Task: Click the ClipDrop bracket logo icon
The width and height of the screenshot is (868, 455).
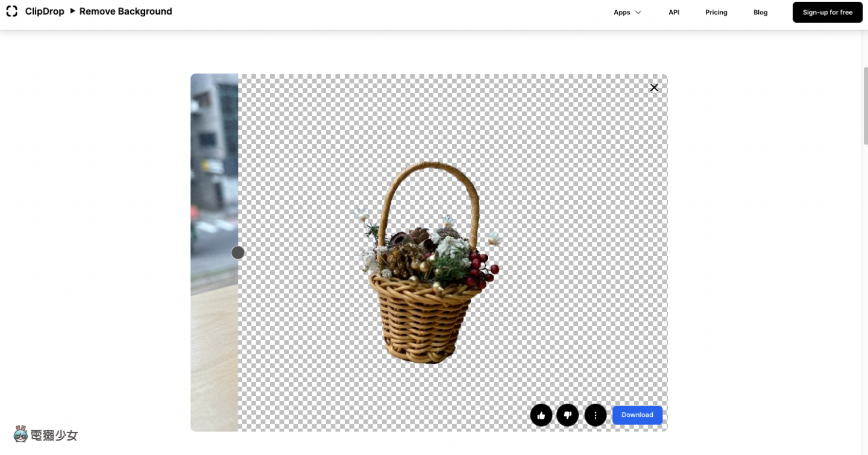Action: click(x=12, y=11)
